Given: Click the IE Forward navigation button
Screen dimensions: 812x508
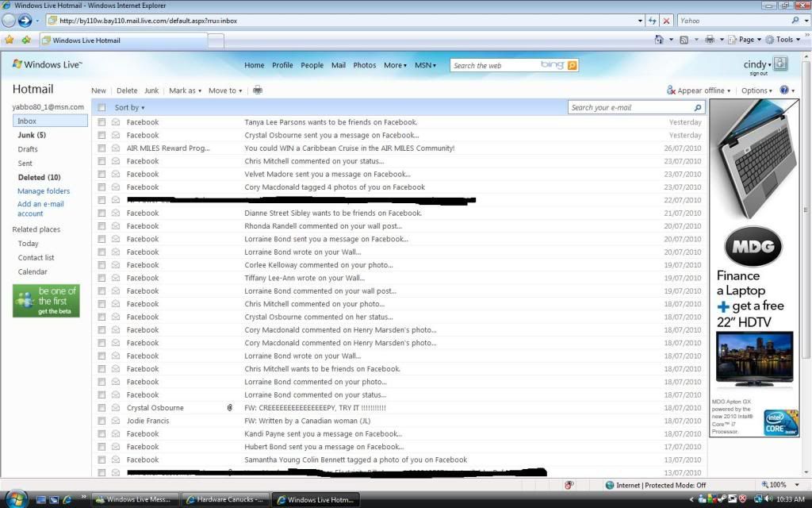Looking at the screenshot, I should pyautogui.click(x=25, y=20).
